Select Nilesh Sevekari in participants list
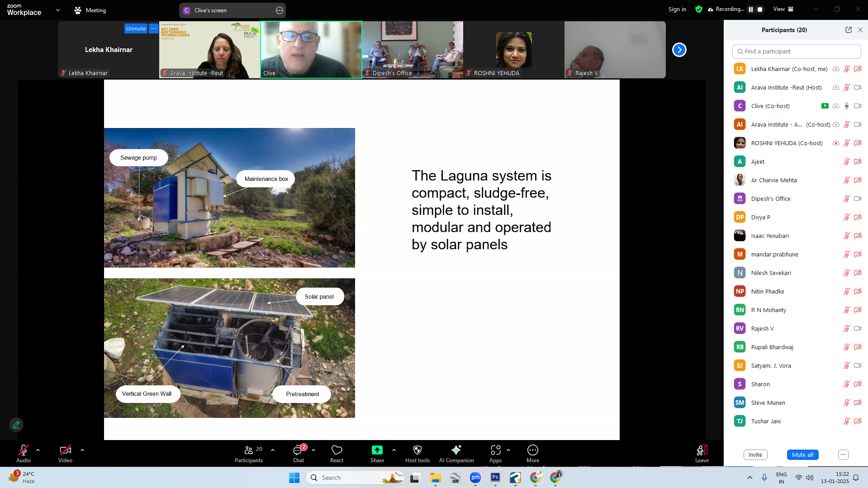This screenshot has height=488, width=868. pos(796,273)
